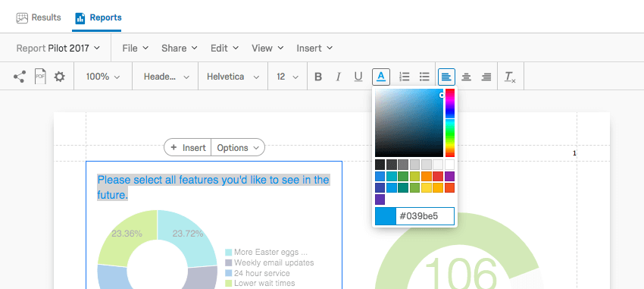Open the Share menu
This screenshot has height=289, width=644.
coord(180,48)
